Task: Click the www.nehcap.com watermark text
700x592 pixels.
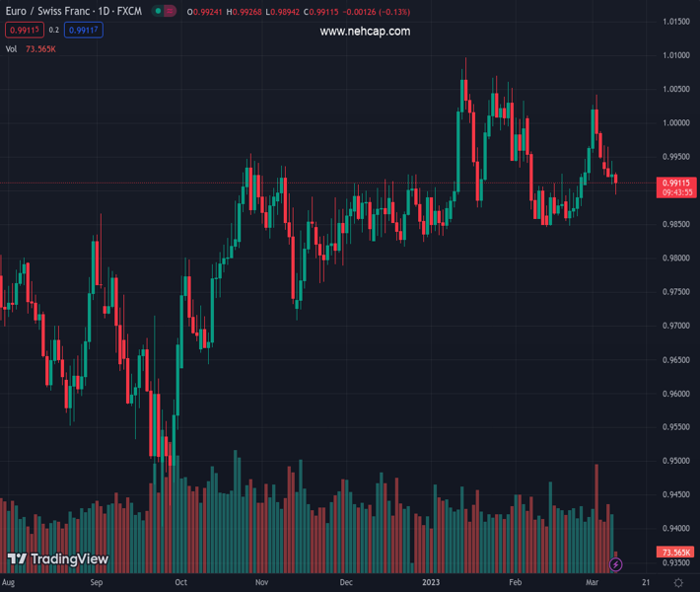Action: [365, 32]
